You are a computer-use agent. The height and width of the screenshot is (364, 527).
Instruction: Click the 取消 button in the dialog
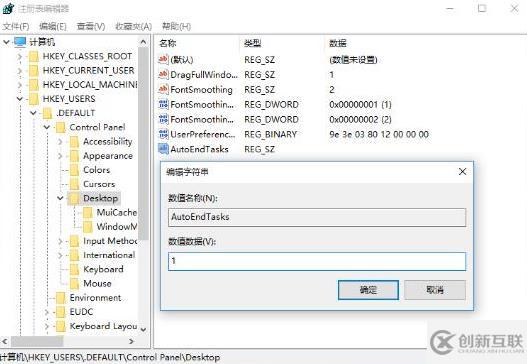435,290
